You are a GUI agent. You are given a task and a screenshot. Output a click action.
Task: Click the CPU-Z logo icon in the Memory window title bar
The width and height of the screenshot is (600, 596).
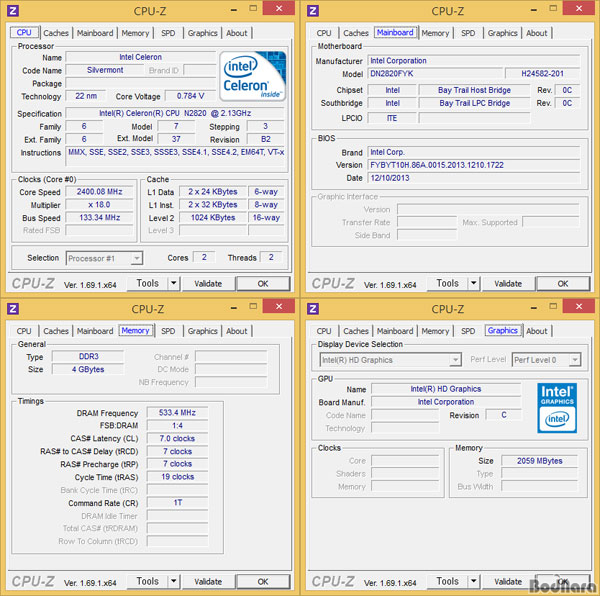point(13,308)
